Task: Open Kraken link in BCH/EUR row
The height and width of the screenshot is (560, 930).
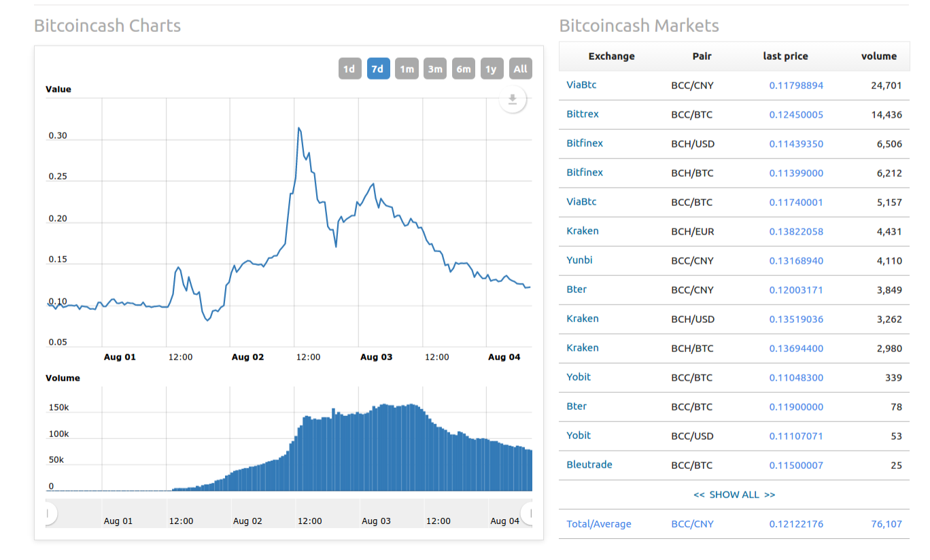Action: [583, 231]
